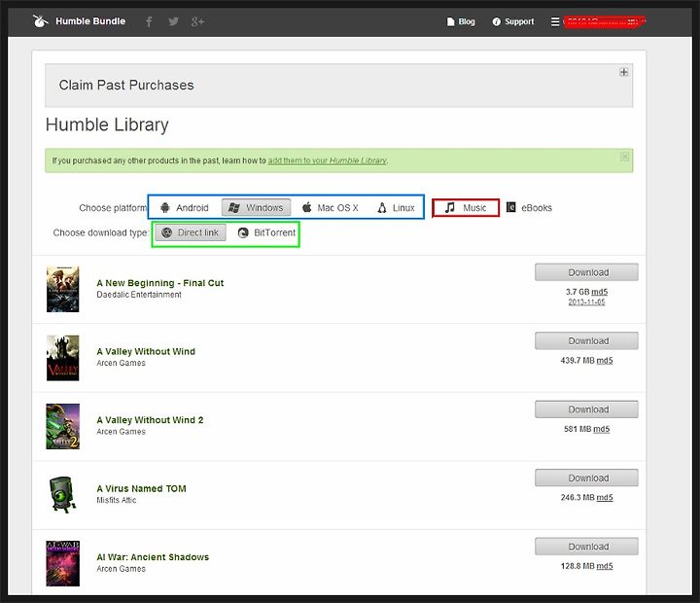Open md5 link for 246.3 MB file
Viewport: 700px width, 603px height.
pos(605,498)
